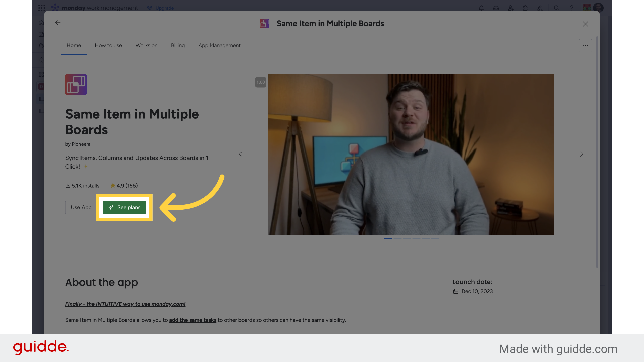Click the monday work management logo
Screen dimensions: 644x362
(94, 8)
